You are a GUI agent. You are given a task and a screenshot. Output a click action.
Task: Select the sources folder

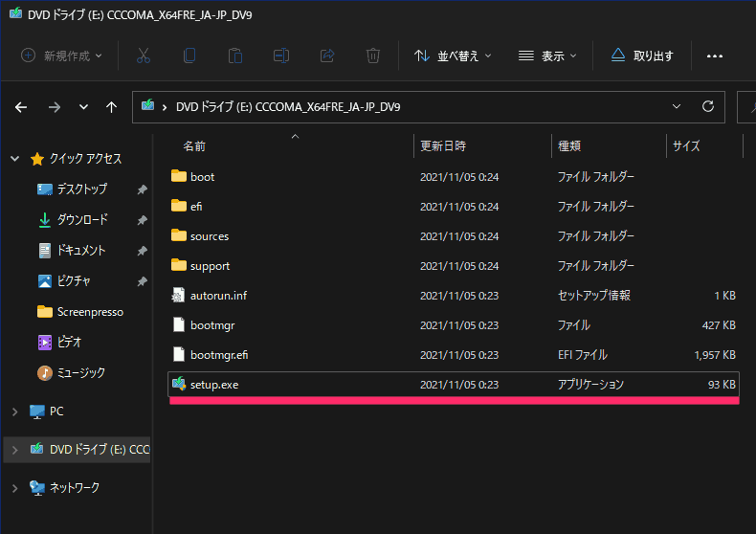coord(454,236)
